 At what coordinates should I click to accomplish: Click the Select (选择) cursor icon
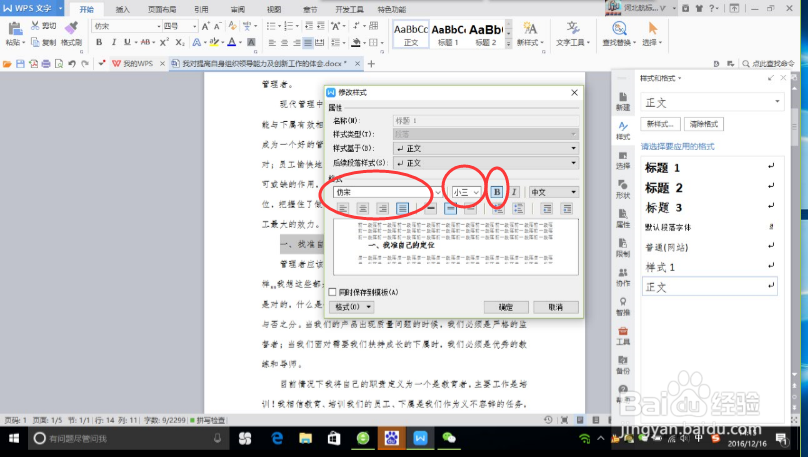pos(652,28)
